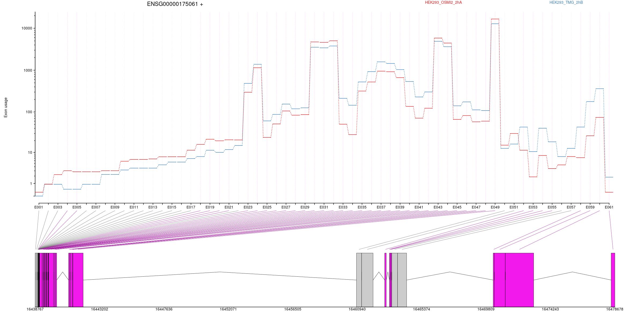Click genomic coordinate 16456505
The height and width of the screenshot is (322, 644).
point(293,309)
